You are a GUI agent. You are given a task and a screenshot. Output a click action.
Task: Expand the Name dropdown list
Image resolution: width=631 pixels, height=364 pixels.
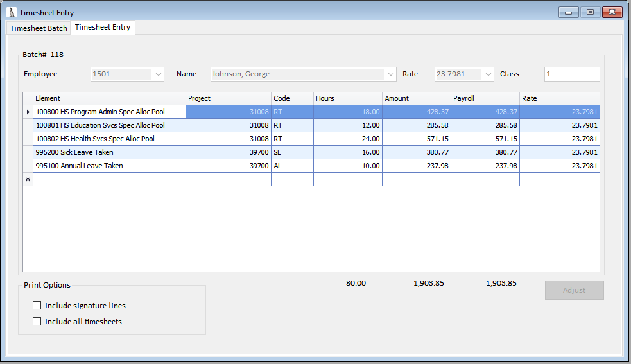(x=390, y=74)
